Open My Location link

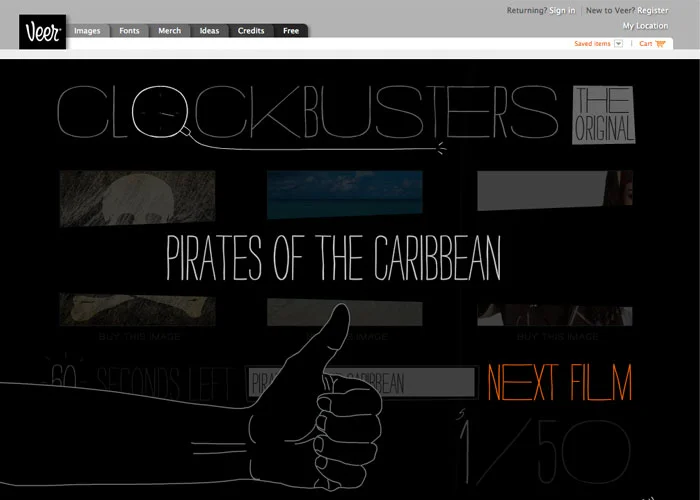(646, 26)
